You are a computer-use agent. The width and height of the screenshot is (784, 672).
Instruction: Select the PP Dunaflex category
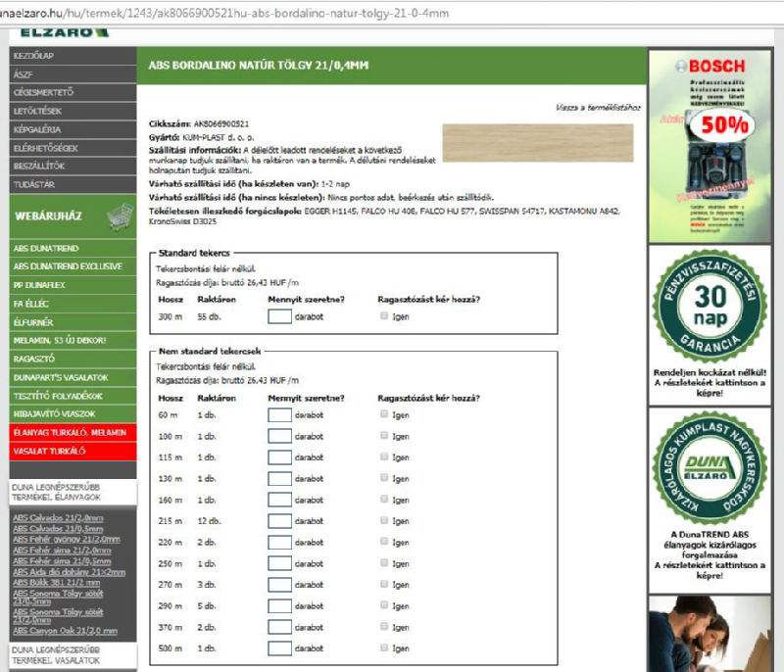coord(73,285)
